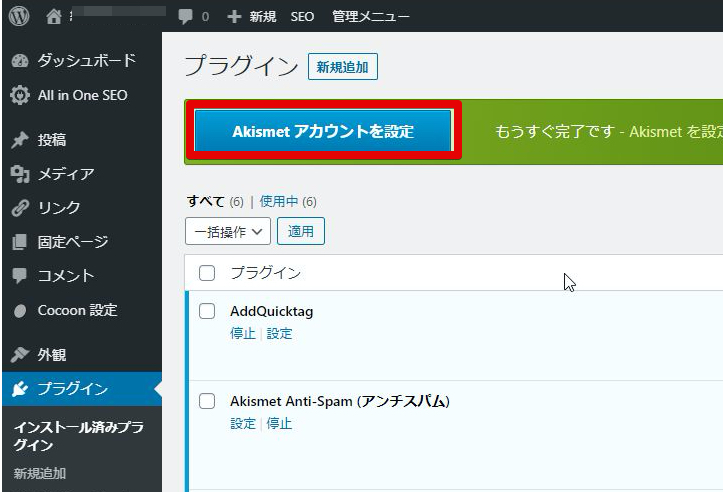This screenshot has width=723, height=492.
Task: Click the WordPress logo icon
Action: 19,16
